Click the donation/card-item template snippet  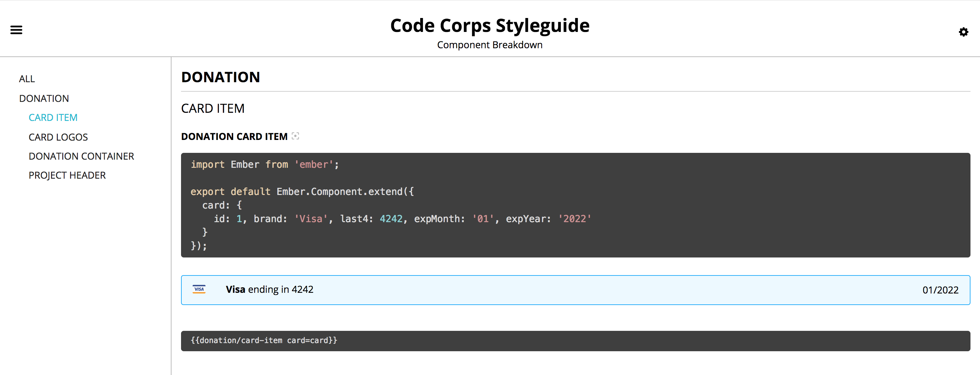pyautogui.click(x=264, y=340)
